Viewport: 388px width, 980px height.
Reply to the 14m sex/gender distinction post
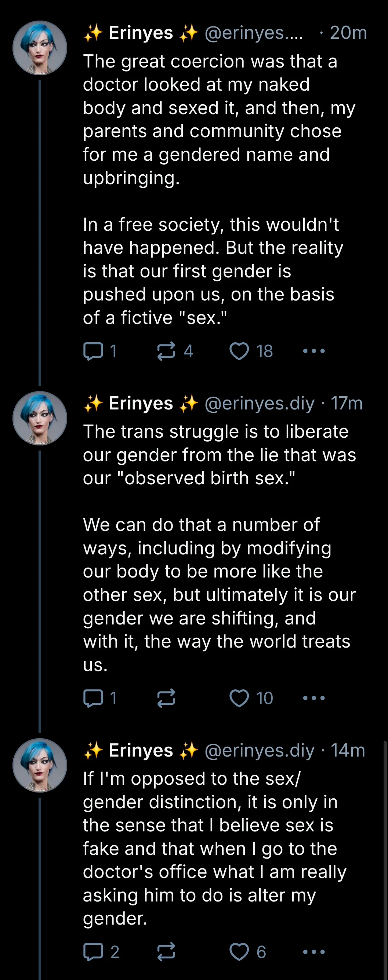coord(93,952)
